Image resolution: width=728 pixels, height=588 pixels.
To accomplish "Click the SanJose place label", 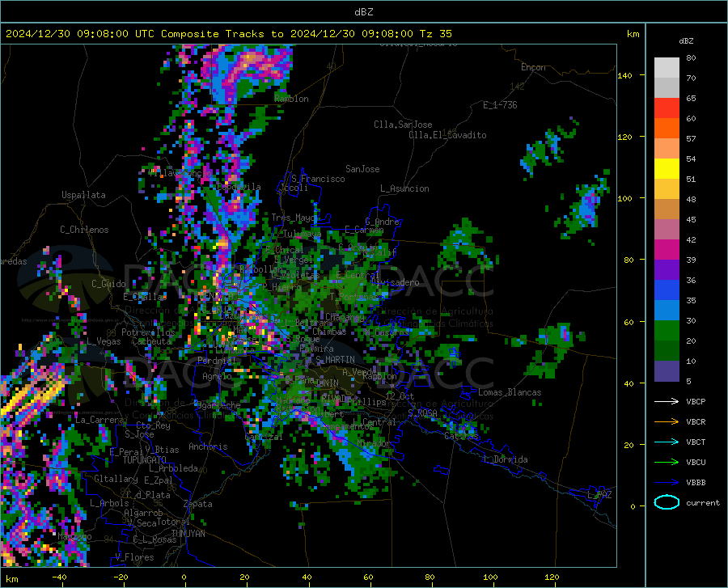I will pyautogui.click(x=362, y=169).
